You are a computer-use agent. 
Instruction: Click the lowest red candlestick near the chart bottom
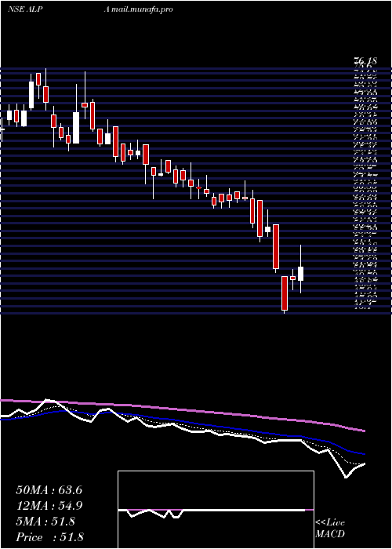tap(285, 293)
